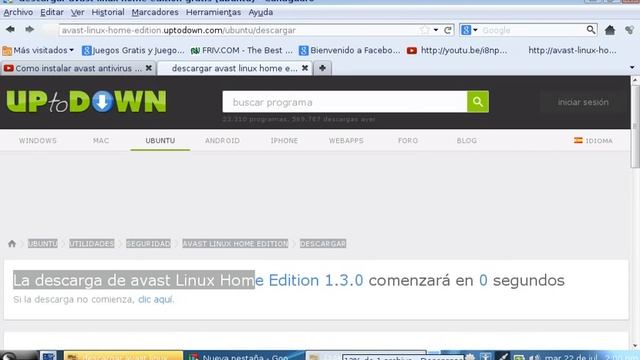The width and height of the screenshot is (640, 360).
Task: Click the page scrollbar up arrow
Action: coord(635,80)
